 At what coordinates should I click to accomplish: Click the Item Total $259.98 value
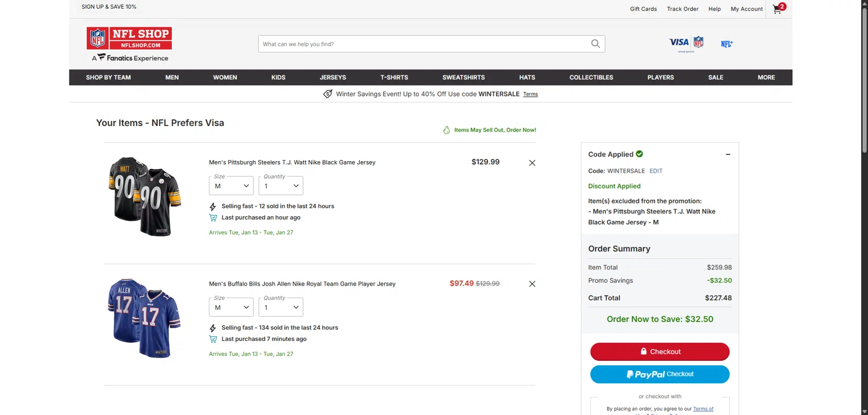(719, 268)
